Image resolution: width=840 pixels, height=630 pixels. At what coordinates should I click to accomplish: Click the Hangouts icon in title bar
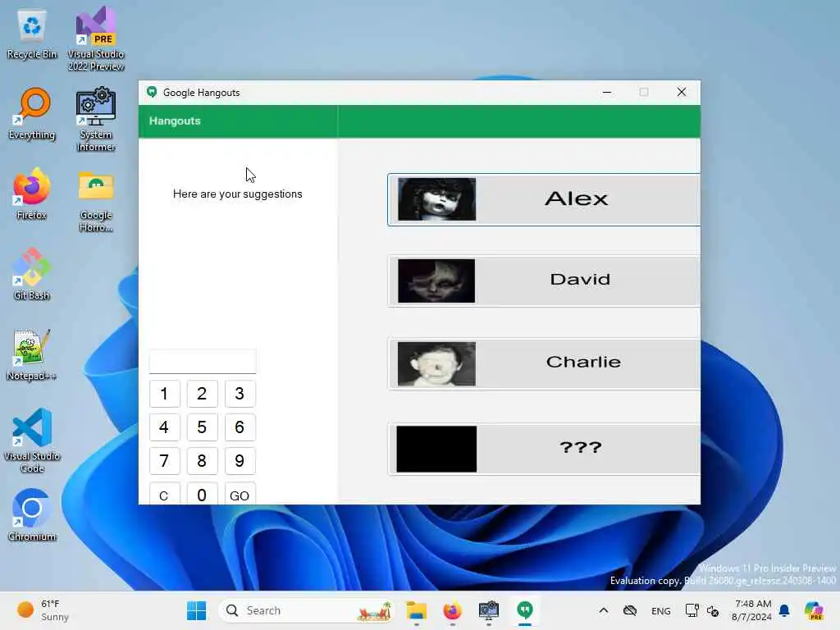coord(152,92)
